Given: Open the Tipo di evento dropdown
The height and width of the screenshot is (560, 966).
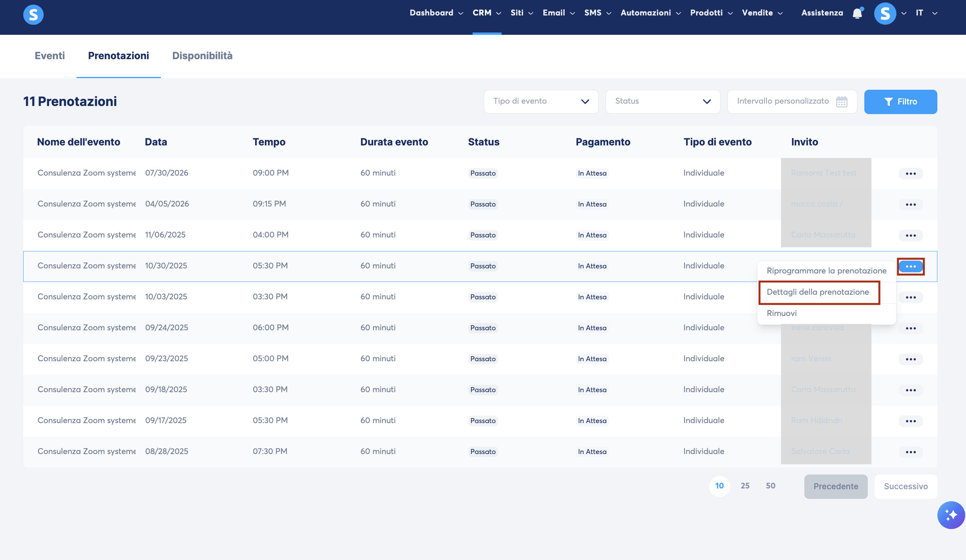Looking at the screenshot, I should tap(541, 102).
